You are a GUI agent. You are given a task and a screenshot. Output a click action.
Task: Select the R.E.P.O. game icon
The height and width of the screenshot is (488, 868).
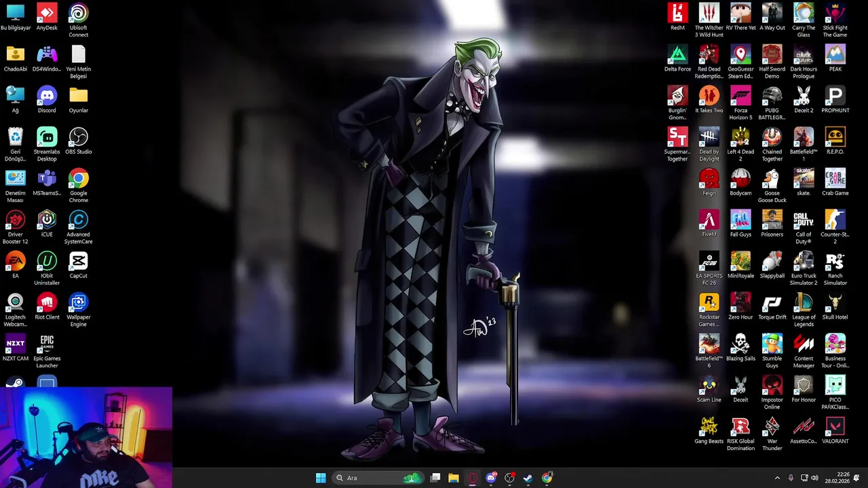(835, 141)
